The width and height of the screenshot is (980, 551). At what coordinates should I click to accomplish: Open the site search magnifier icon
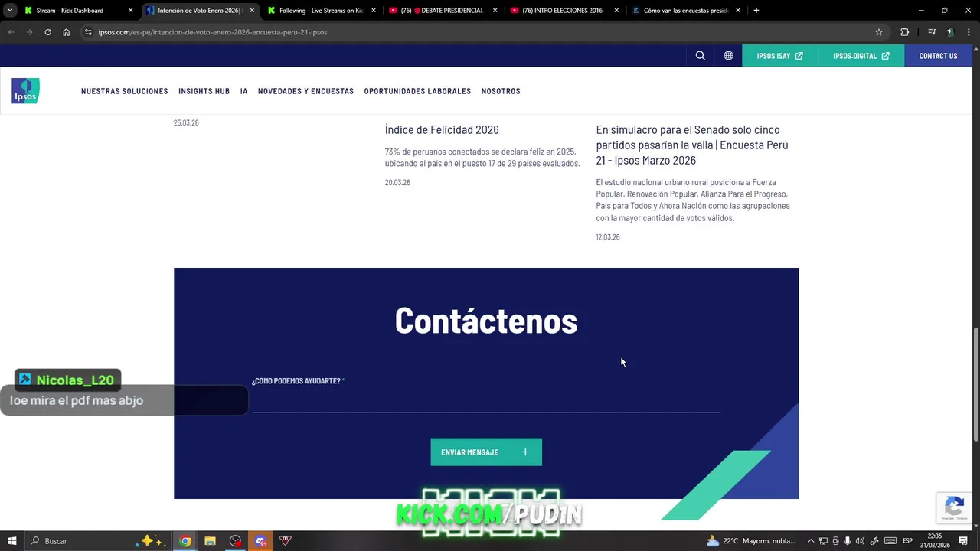pyautogui.click(x=700, y=56)
